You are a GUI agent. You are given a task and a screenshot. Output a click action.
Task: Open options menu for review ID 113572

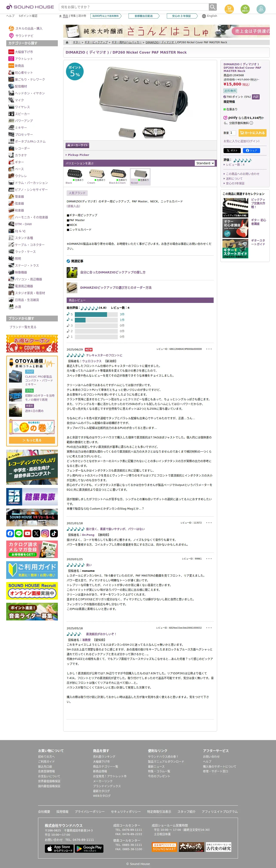[209, 523]
